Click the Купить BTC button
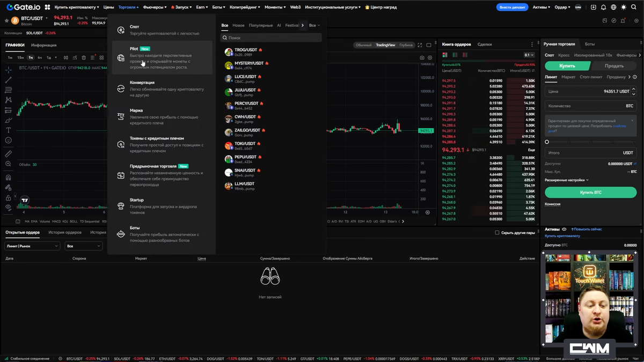This screenshot has width=644, height=362. pyautogui.click(x=590, y=192)
